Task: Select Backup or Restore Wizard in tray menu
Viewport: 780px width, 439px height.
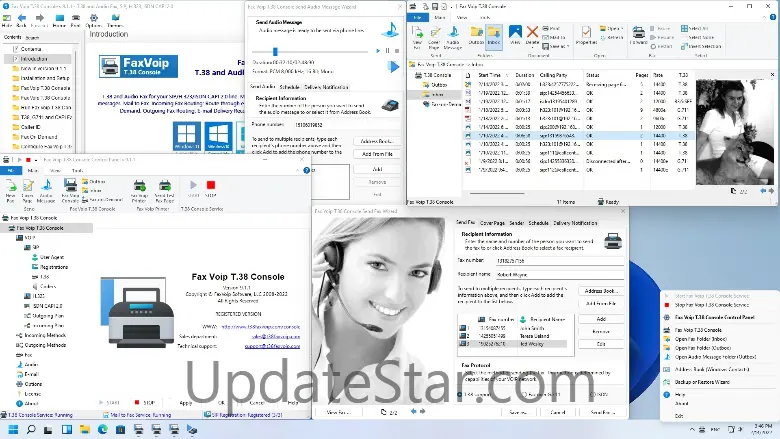Action: coord(702,382)
